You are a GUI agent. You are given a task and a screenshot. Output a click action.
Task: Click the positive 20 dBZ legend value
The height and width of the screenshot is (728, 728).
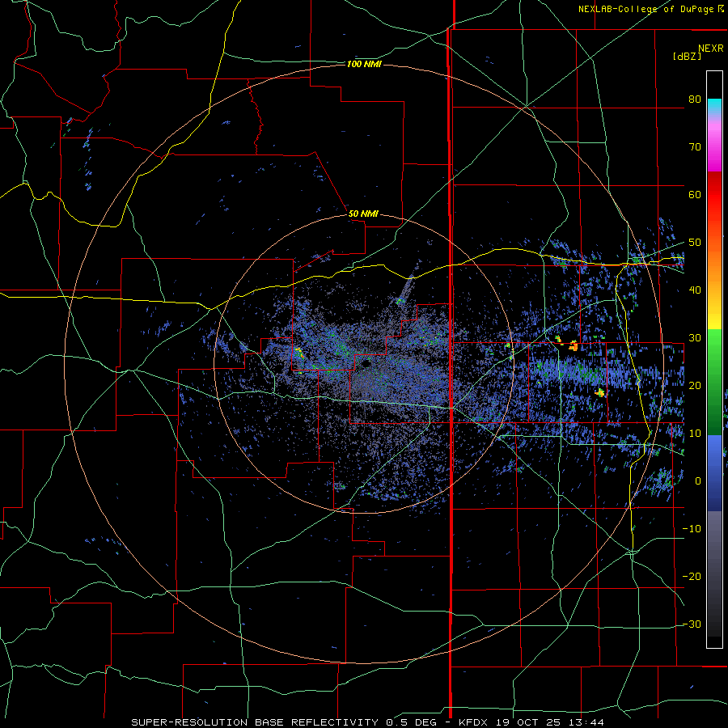pos(695,386)
